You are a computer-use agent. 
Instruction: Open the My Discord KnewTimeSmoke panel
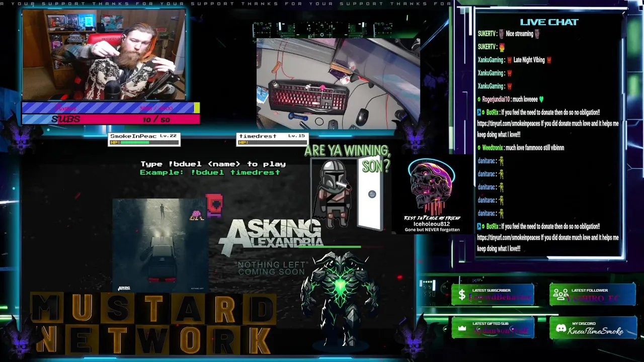pos(593,328)
